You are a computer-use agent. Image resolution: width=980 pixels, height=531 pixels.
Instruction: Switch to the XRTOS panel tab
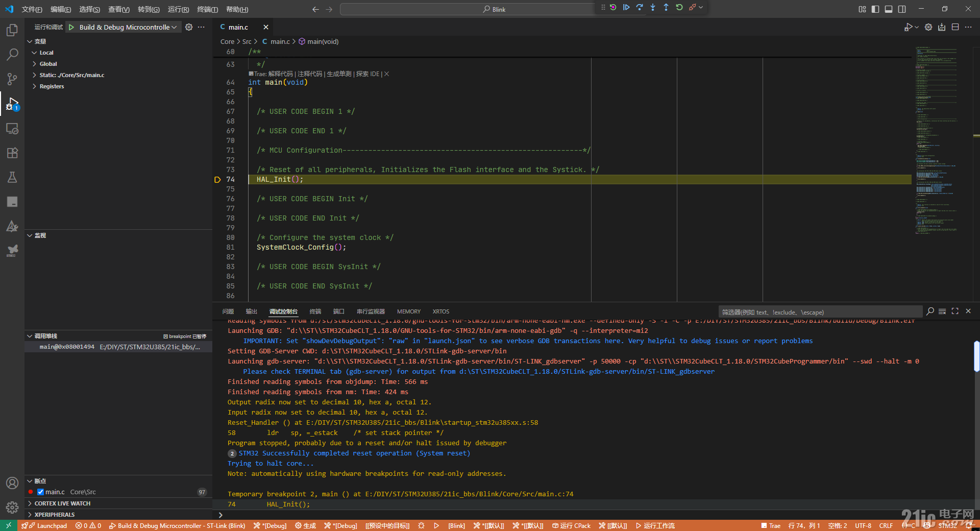point(441,311)
